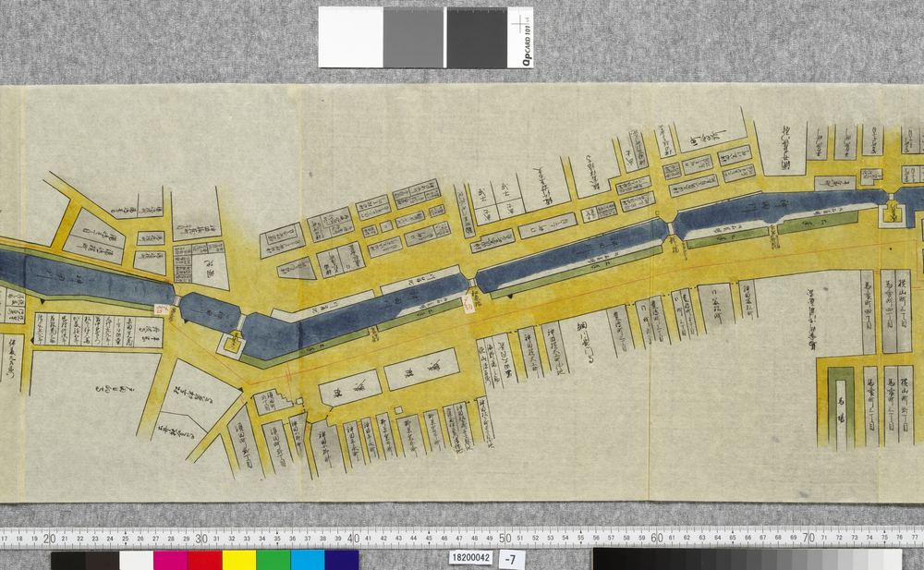Viewport: 924px width, 570px height.
Task: Pick the yellow patch on the color strip
Action: coord(238,560)
